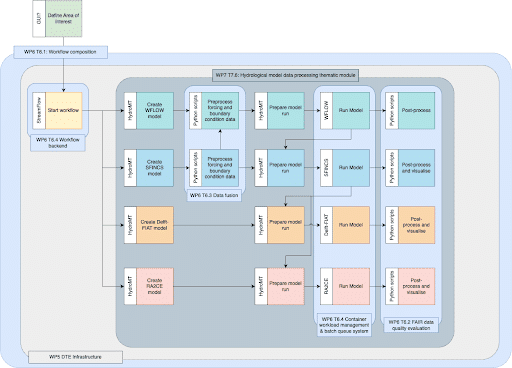The height and width of the screenshot is (368, 512).
Task: Select the WP6 T6.4 Workflow backend label
Action: tap(58, 143)
